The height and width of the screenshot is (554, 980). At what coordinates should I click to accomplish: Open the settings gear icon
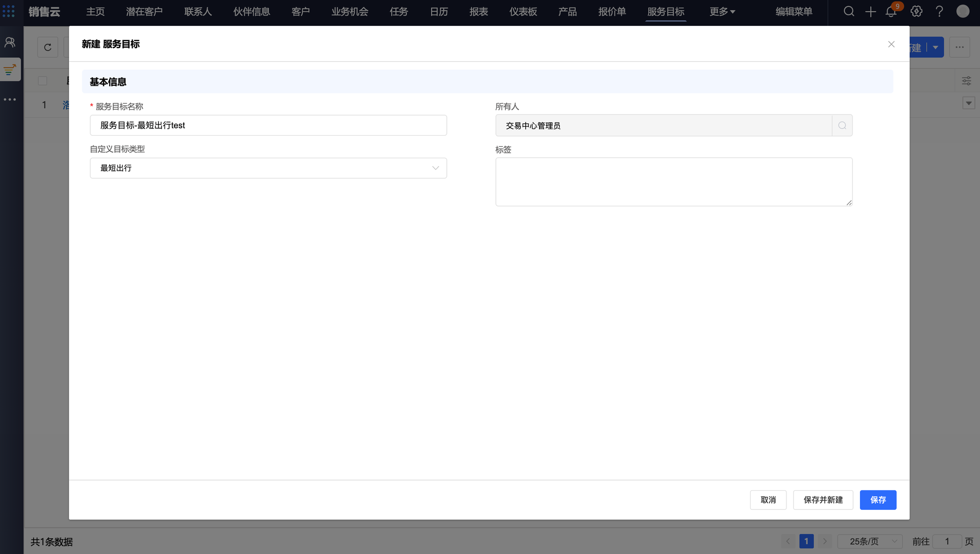(x=916, y=12)
